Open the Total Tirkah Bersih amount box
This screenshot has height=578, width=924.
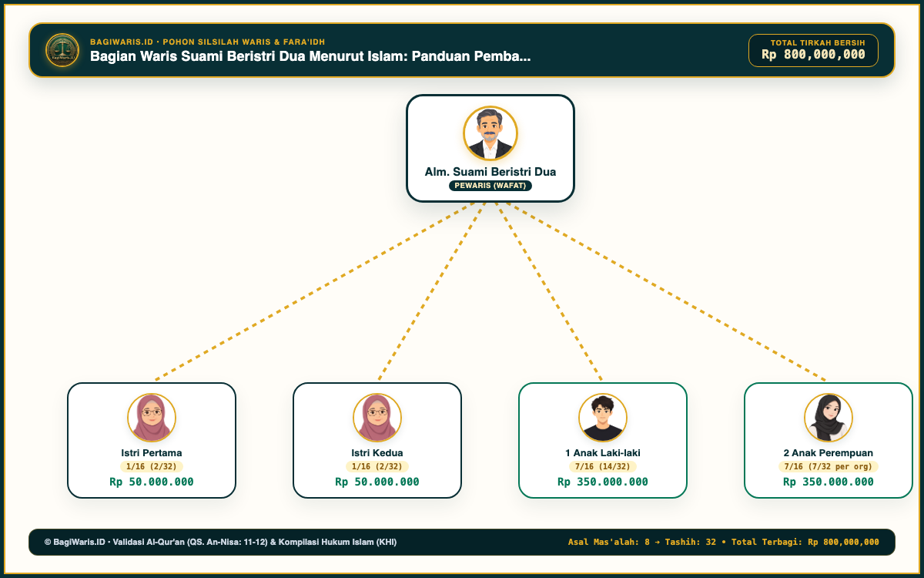tap(813, 50)
